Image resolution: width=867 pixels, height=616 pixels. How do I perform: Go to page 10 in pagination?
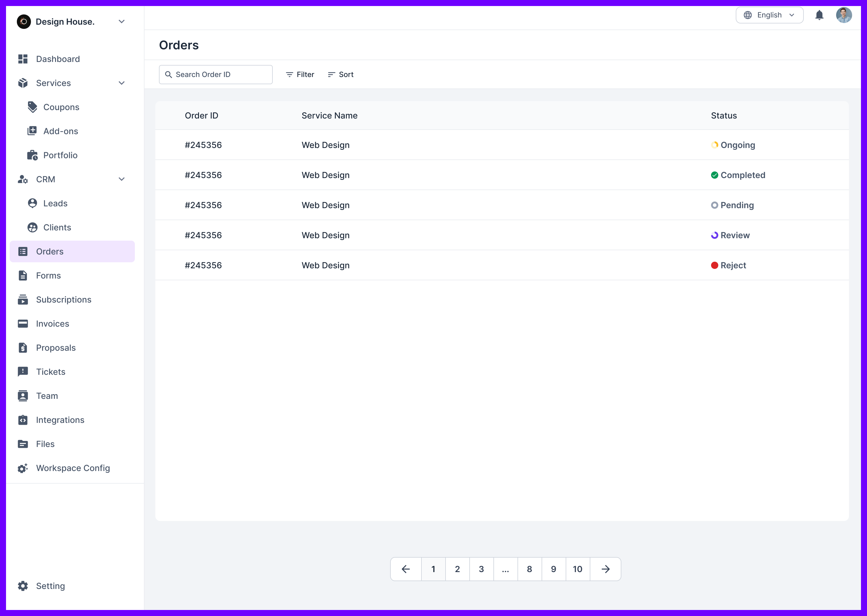[x=577, y=569]
